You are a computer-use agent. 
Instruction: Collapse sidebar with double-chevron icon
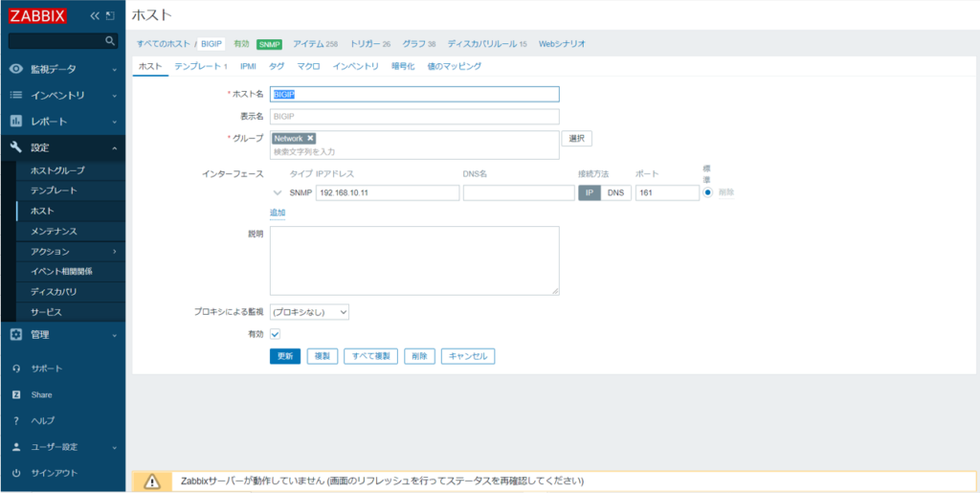click(x=95, y=16)
